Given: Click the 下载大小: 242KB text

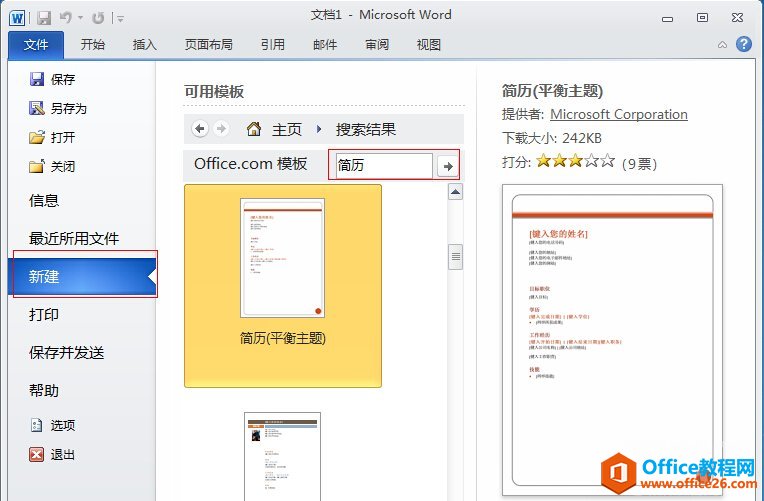Looking at the screenshot, I should coord(552,138).
